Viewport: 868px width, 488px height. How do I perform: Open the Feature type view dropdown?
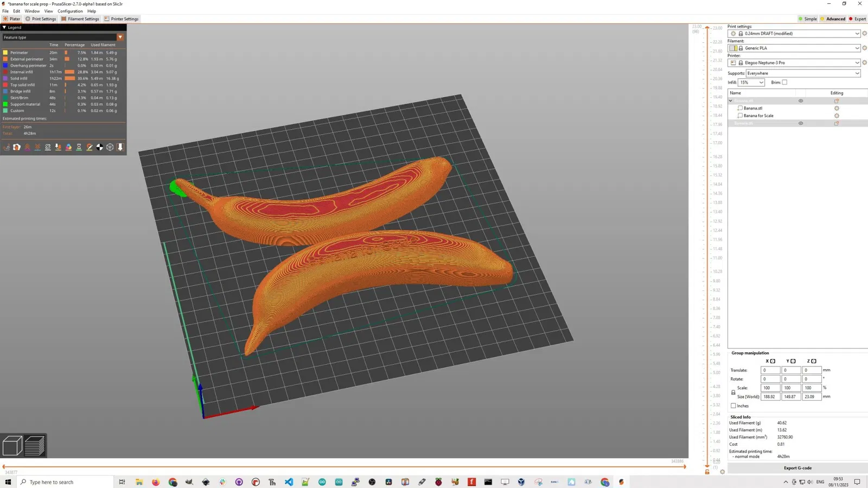pos(63,37)
